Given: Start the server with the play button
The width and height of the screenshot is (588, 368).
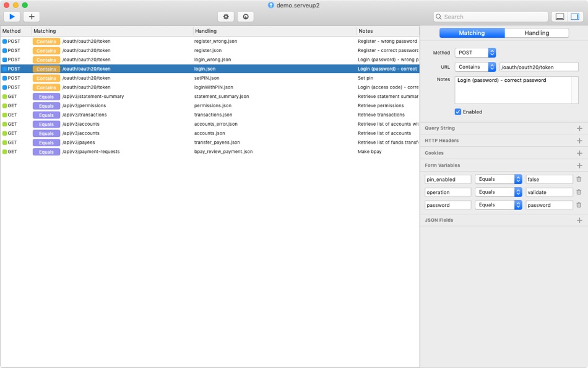Looking at the screenshot, I should pyautogui.click(x=12, y=17).
